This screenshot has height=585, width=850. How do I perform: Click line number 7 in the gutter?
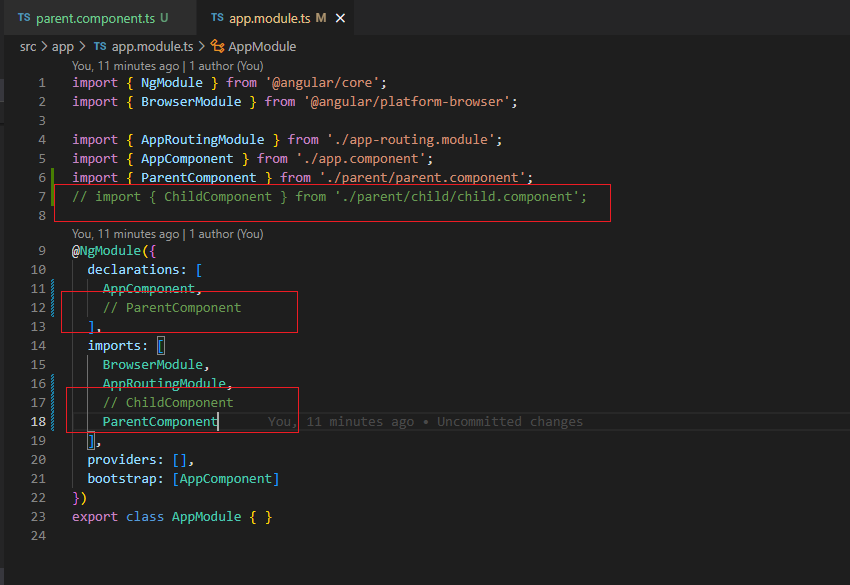tap(42, 197)
